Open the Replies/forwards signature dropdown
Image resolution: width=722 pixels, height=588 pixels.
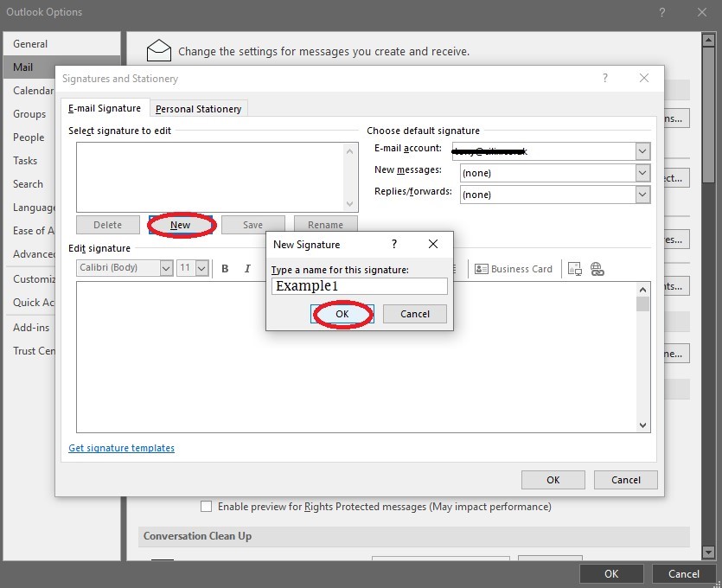click(x=642, y=195)
